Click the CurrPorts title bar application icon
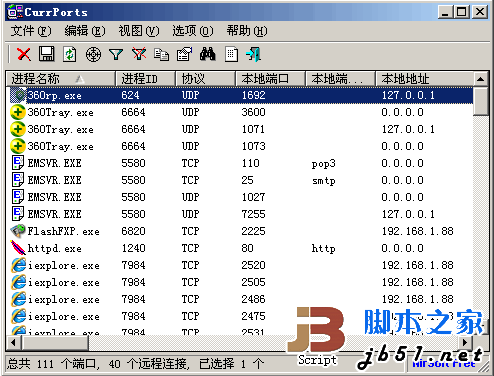Screen dimensions: 494x376 [16, 12]
